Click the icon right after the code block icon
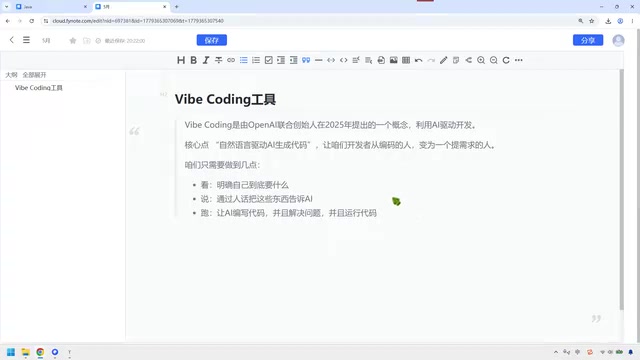Viewport: 640px width, 360px height. click(x=356, y=60)
